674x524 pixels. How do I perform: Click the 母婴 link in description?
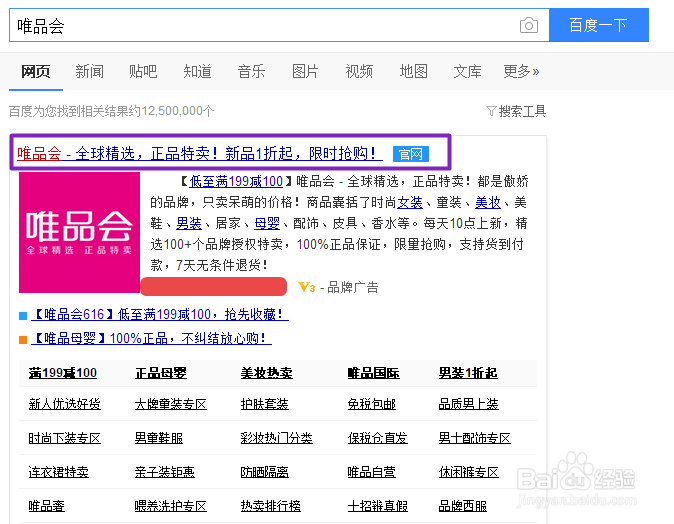[x=267, y=223]
